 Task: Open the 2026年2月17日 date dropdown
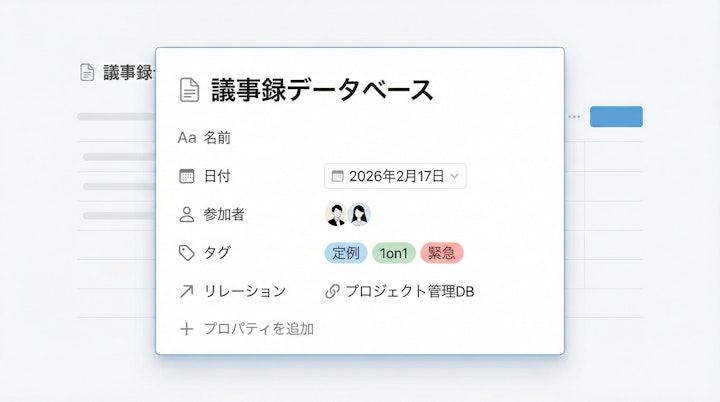pos(395,176)
